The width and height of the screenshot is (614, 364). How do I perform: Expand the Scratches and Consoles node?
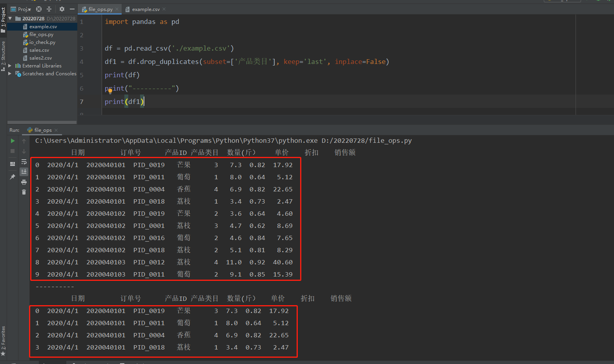(x=10, y=73)
